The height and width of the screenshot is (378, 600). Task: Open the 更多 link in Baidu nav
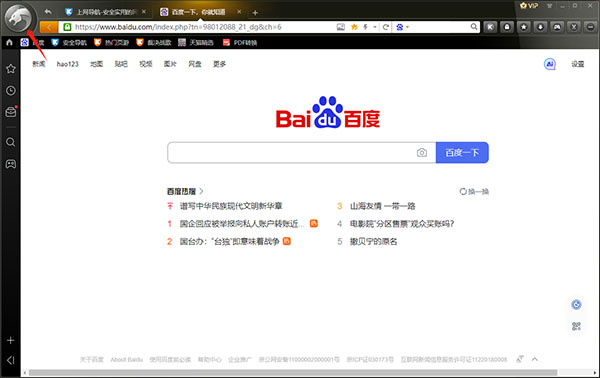tap(219, 64)
